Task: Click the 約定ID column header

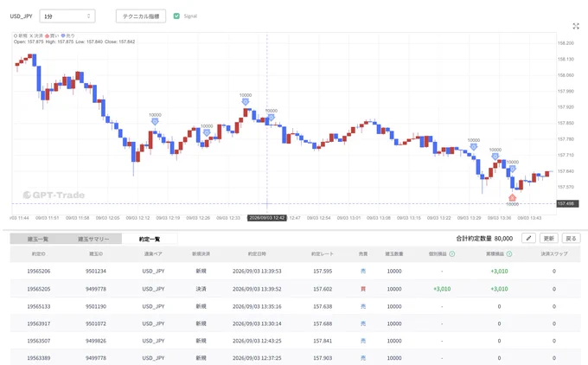Action: (39, 254)
